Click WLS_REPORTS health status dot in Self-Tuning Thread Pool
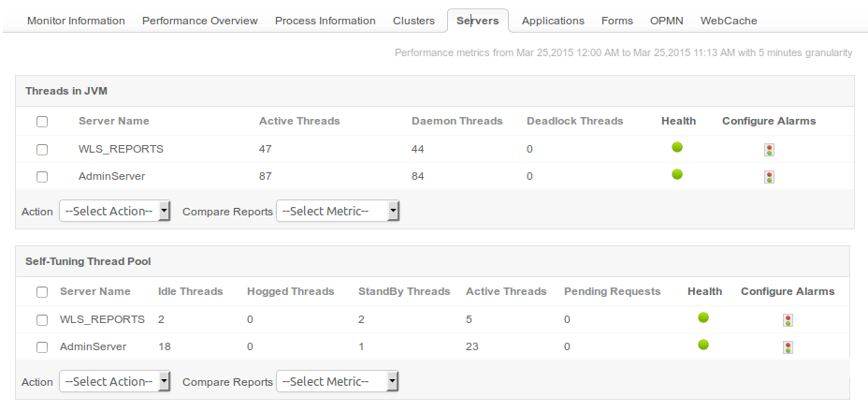This screenshot has width=868, height=412. [703, 317]
